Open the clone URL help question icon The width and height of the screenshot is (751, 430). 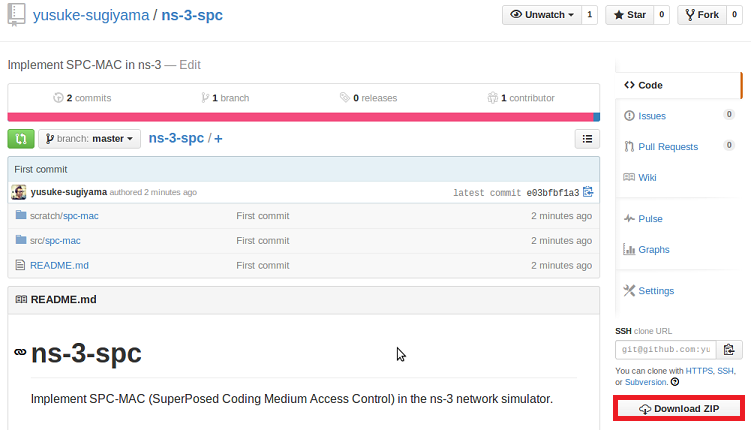click(x=675, y=382)
